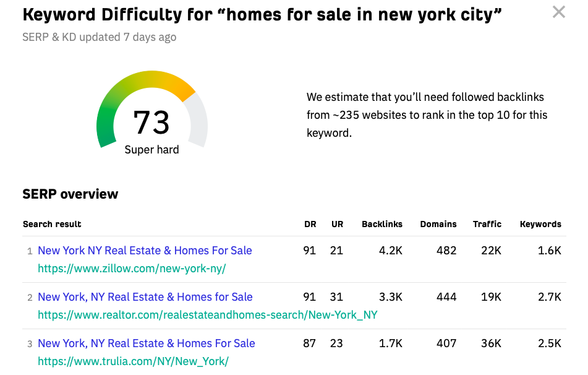
Task: Click the keyword difficulty gauge showing 73
Action: (x=152, y=113)
